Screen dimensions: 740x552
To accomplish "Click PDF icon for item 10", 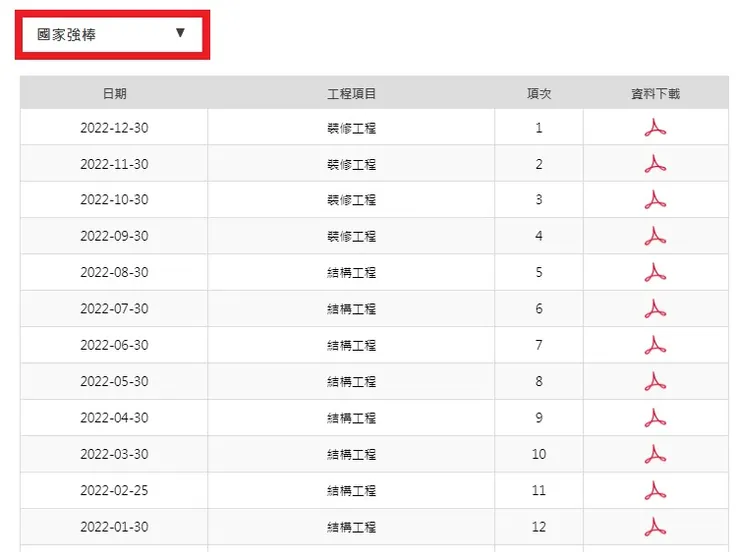I will (655, 454).
